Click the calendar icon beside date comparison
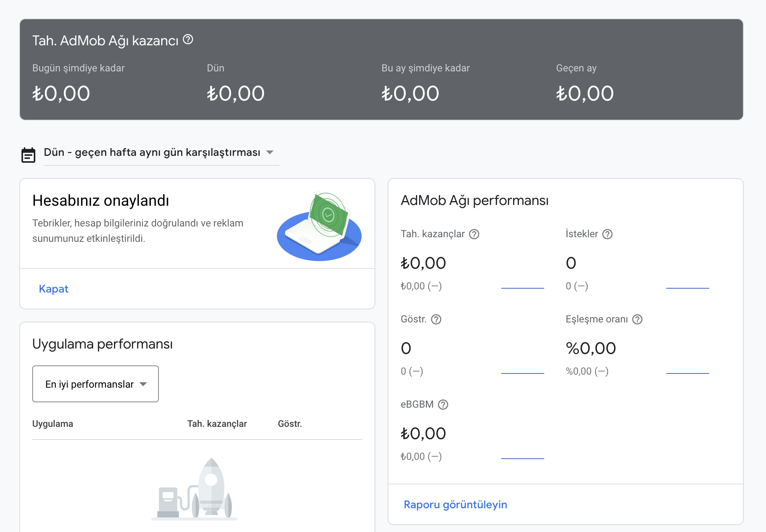The width and height of the screenshot is (766, 532). [28, 155]
